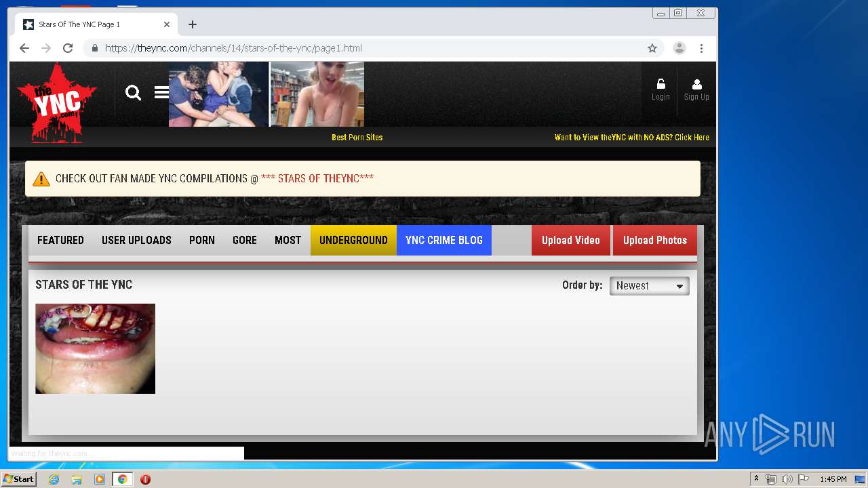Click Best Porn Sites link

point(357,138)
